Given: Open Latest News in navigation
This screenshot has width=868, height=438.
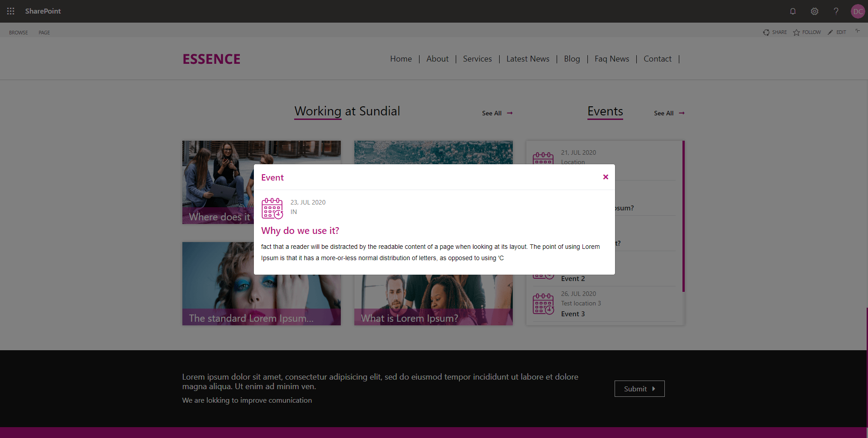Looking at the screenshot, I should coord(528,59).
